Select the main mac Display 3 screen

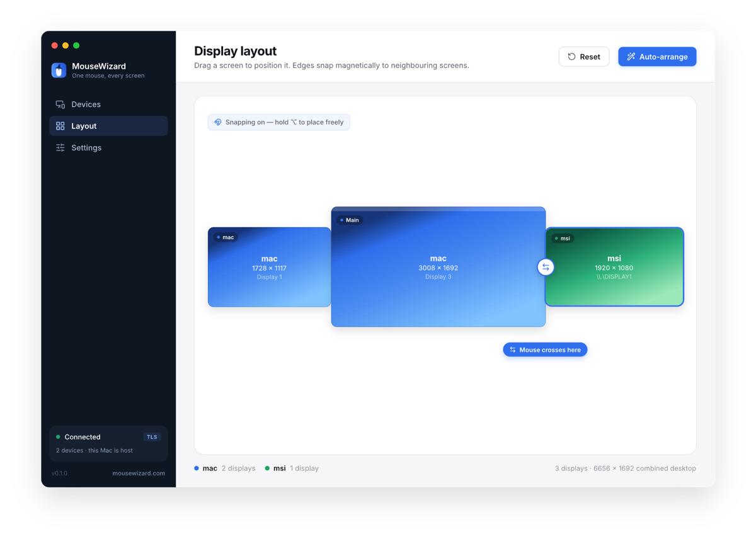(438, 267)
